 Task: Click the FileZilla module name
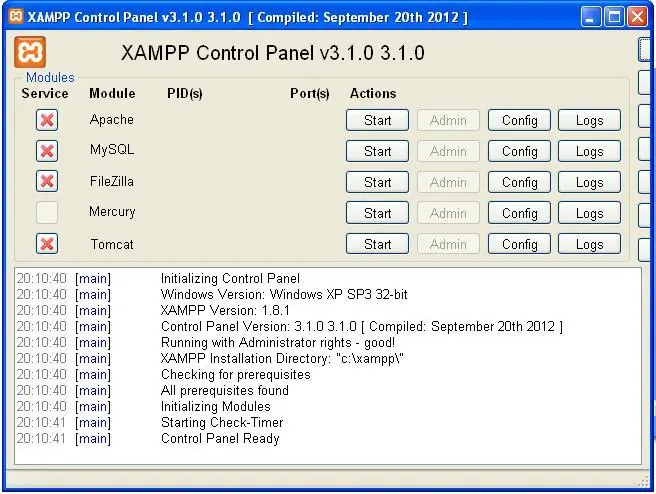112,181
